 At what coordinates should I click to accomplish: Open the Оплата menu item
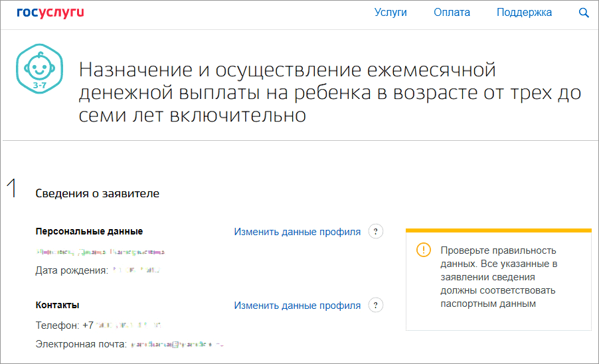point(452,13)
